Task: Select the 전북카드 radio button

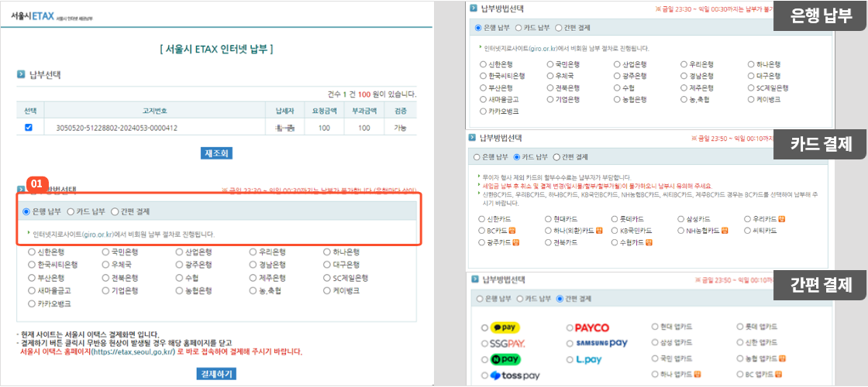Action: pos(549,242)
